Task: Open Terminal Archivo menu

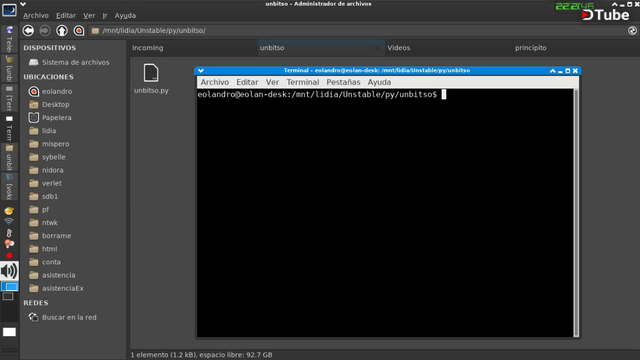Action: click(x=215, y=82)
